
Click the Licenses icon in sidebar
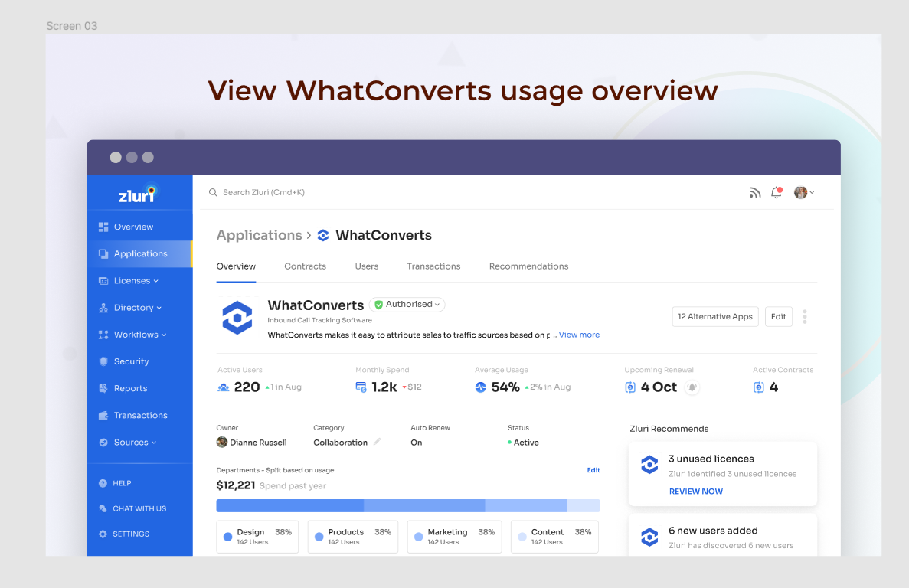coord(103,281)
